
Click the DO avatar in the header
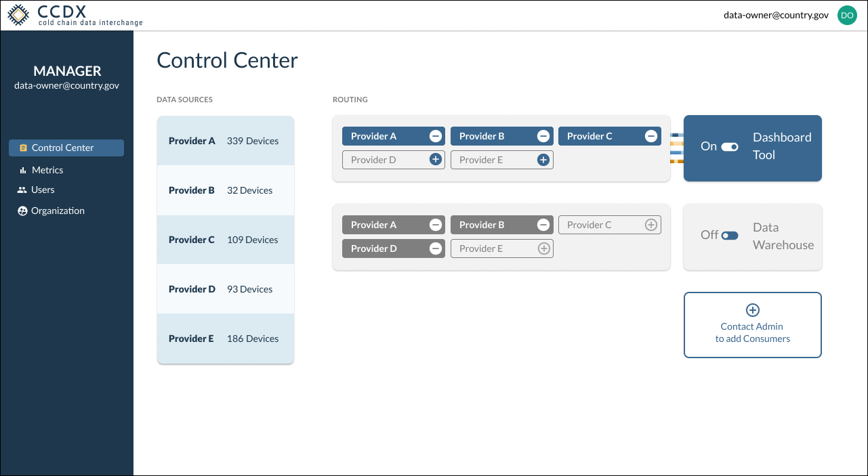(847, 15)
